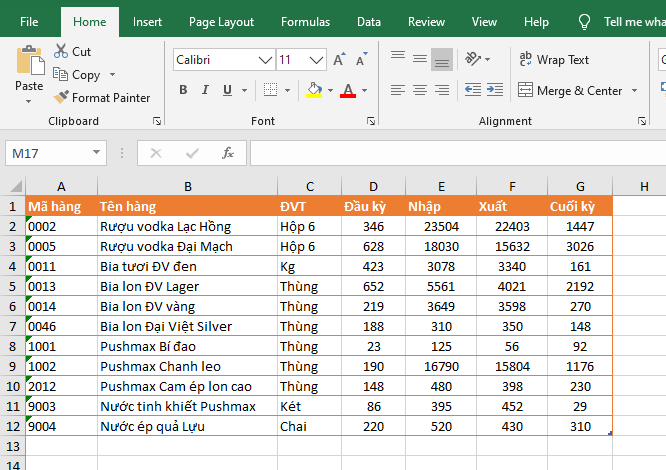Screen dimensions: 666x470
Task: Click the Orientation text angle icon
Action: tap(473, 60)
